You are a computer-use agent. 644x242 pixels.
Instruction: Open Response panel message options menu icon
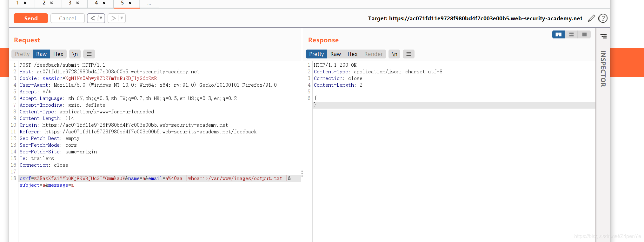point(409,54)
